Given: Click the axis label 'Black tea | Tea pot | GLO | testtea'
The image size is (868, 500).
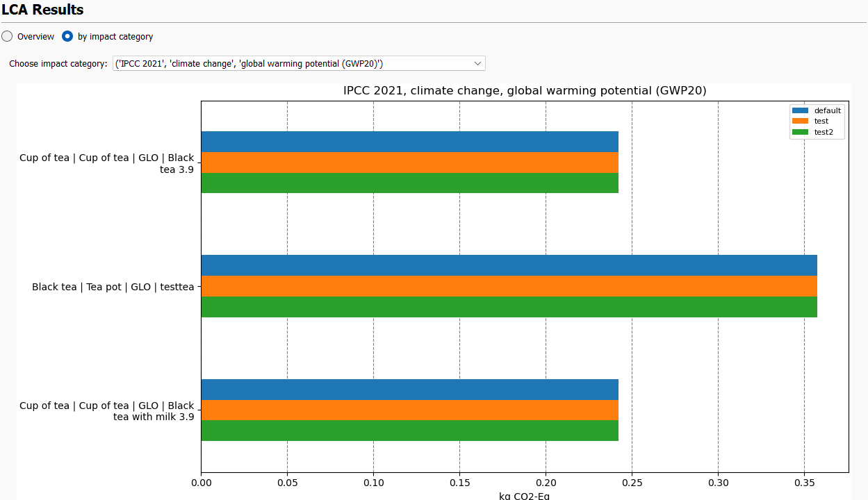Looking at the screenshot, I should pyautogui.click(x=113, y=286).
